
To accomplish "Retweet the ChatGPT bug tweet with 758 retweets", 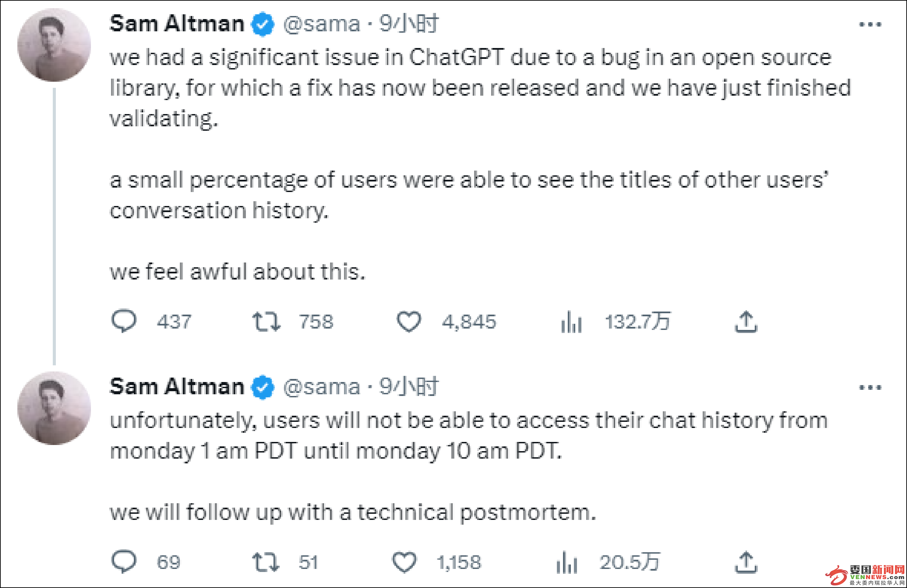I will tap(266, 322).
